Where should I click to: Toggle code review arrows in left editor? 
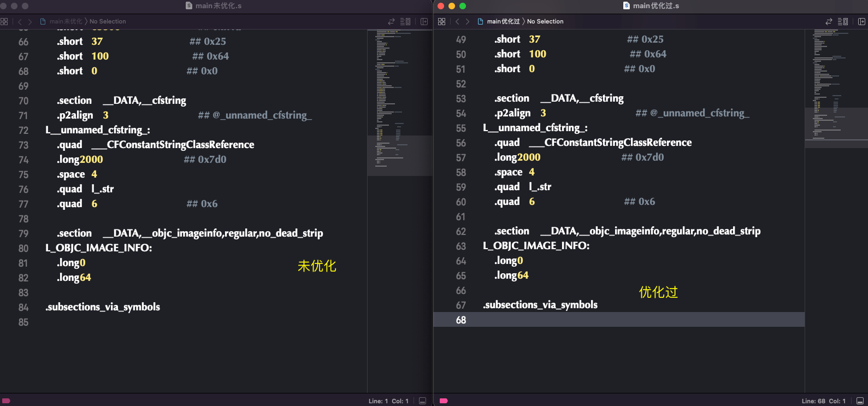[x=391, y=21]
